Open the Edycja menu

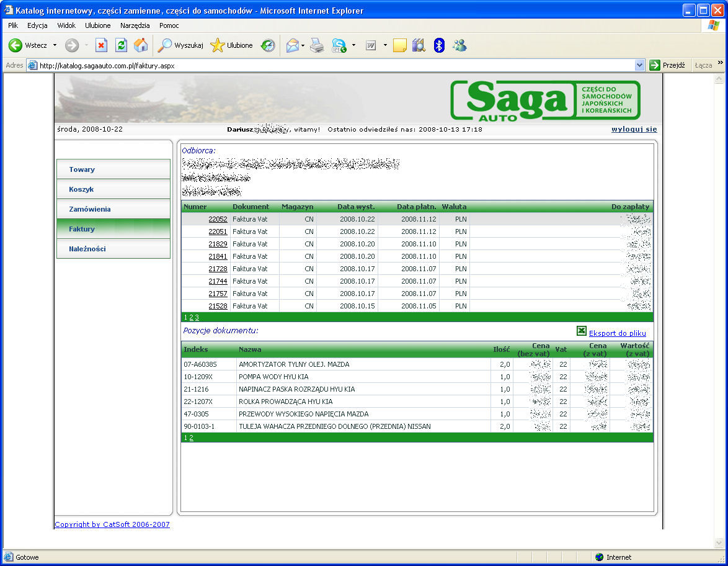pos(37,25)
